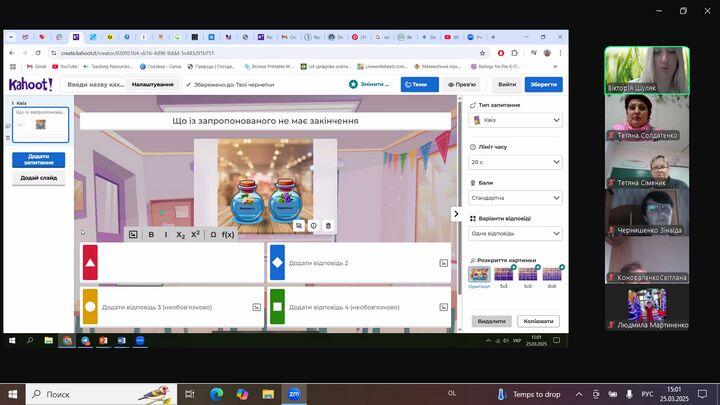The image size is (720, 405).
Task: Go back in the browser
Action: 12,53
